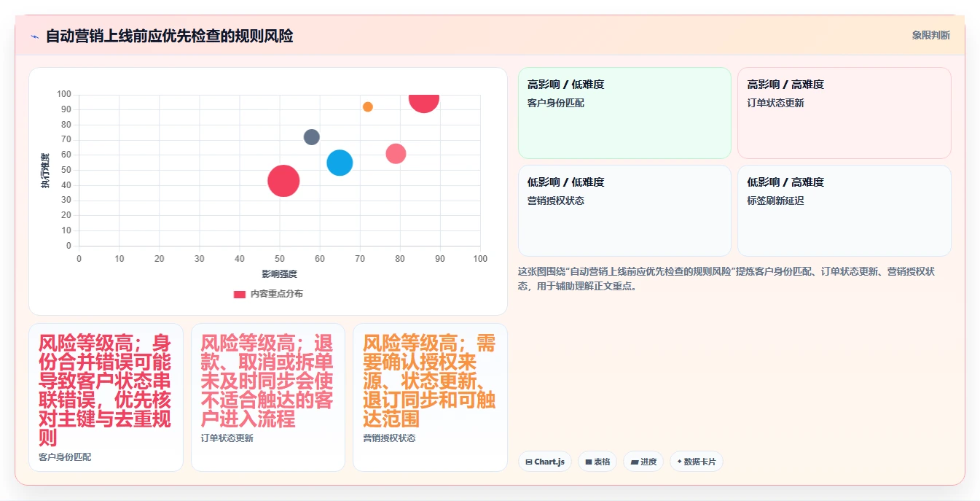This screenshot has height=501, width=980.
Task: Click the 表格 tag chip
Action: (597, 462)
